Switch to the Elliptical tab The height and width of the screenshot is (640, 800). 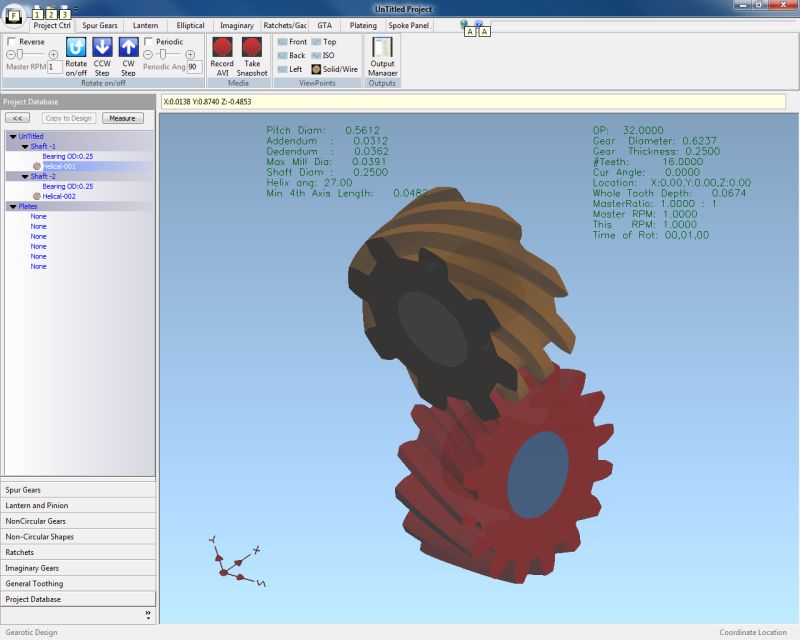[x=190, y=25]
